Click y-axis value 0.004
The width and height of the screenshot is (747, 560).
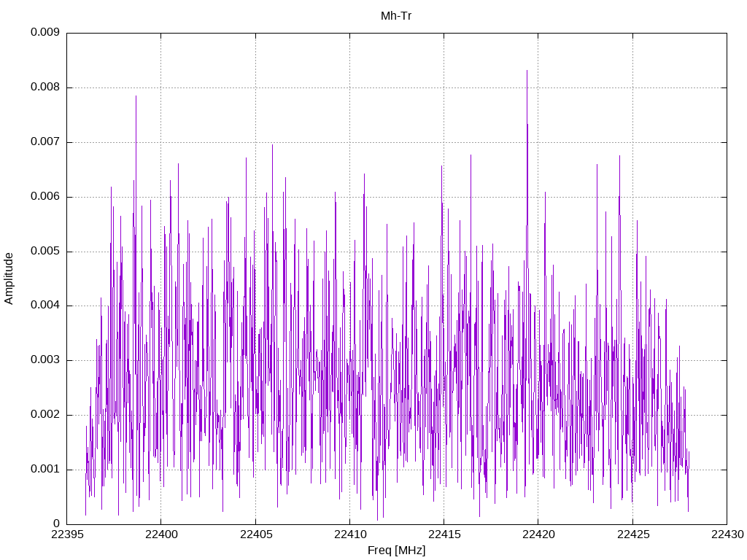coord(45,306)
